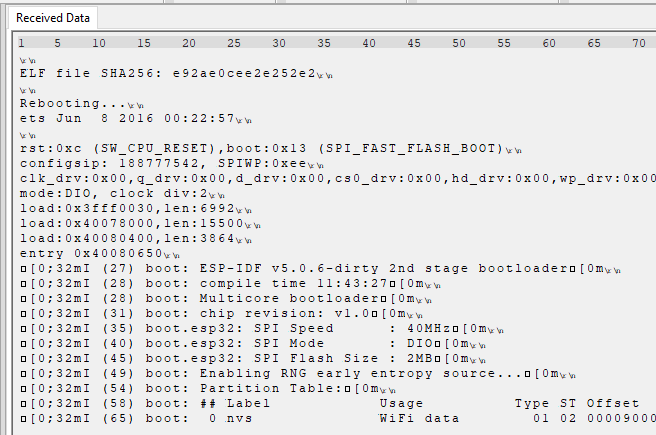
Task: Click the load:0x3fff0030 line
Action: coord(136,208)
